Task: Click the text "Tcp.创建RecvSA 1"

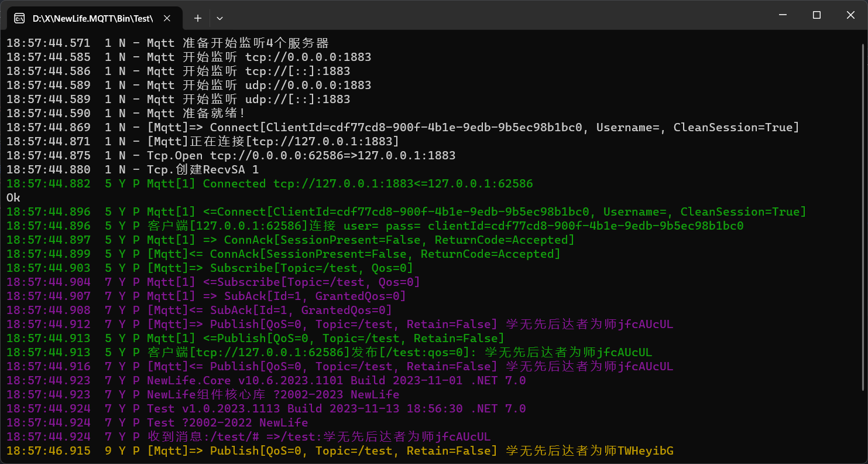Action: [203, 169]
